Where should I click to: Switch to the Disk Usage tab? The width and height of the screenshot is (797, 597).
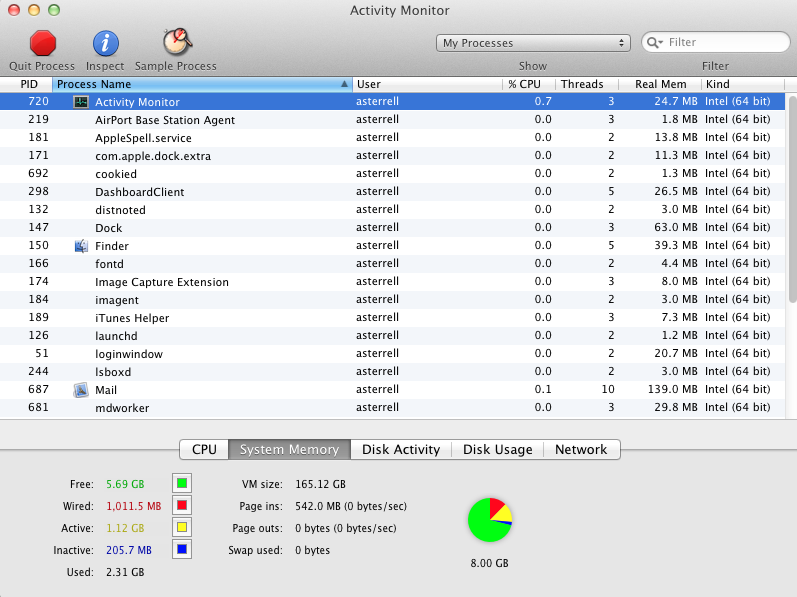click(x=498, y=450)
